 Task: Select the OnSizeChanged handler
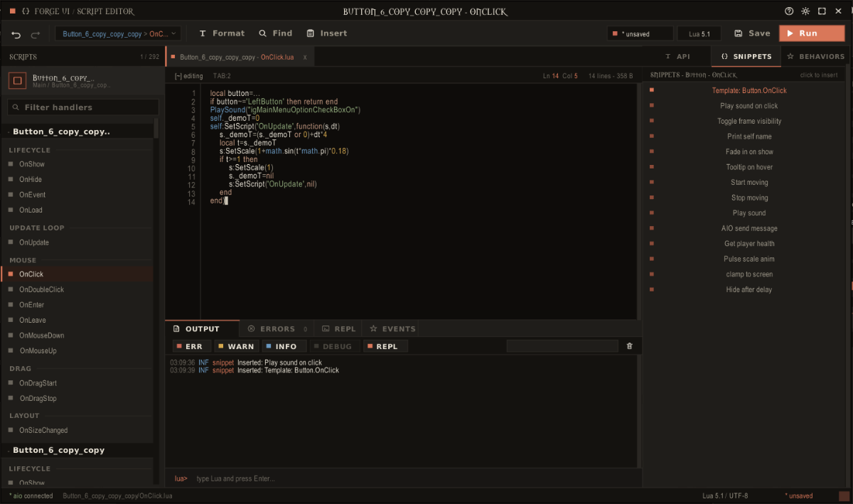pyautogui.click(x=77, y=430)
